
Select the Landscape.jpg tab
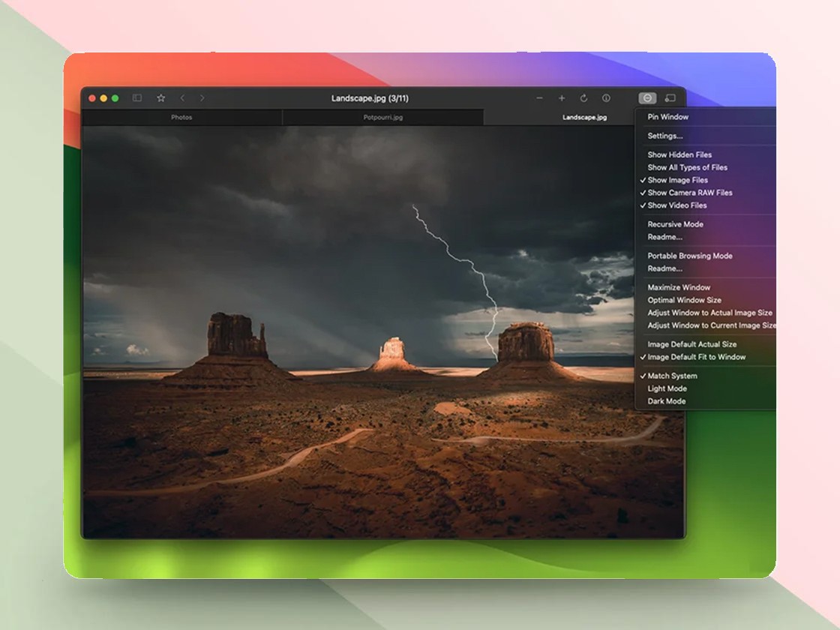[584, 117]
